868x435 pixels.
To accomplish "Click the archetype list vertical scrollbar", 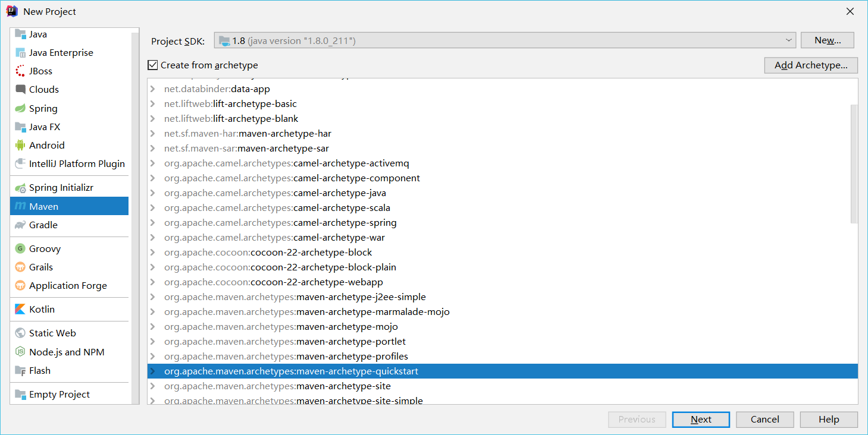I will point(854,163).
